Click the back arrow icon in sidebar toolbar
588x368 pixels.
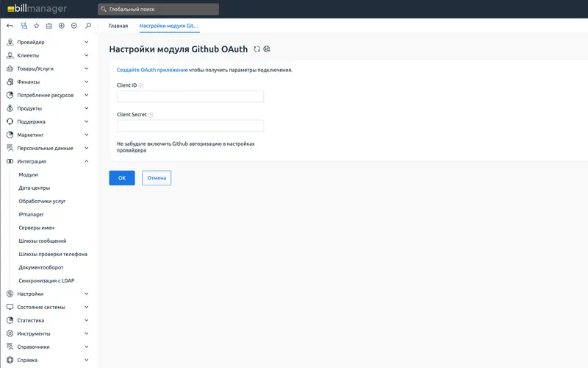tap(10, 26)
